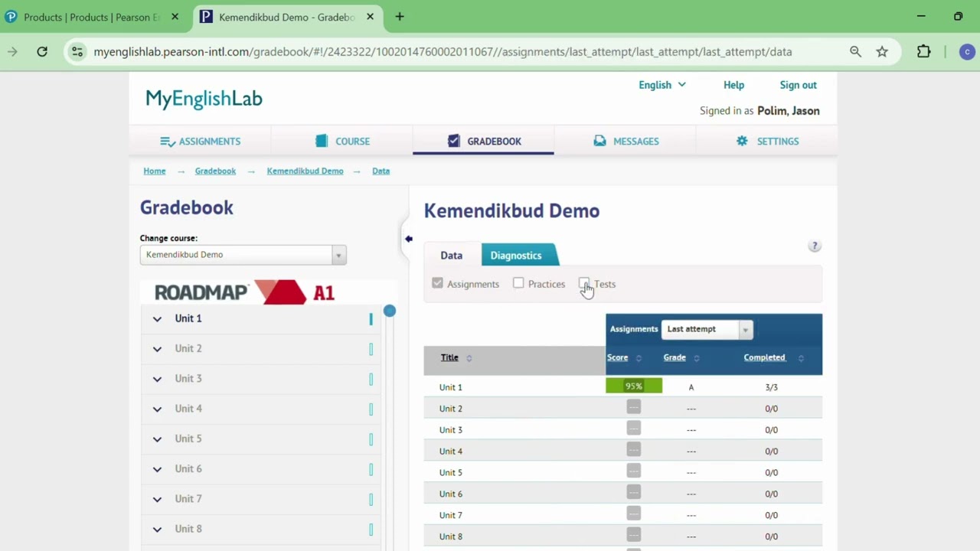Click the browser address bar URL
The width and height of the screenshot is (980, 551).
click(x=443, y=52)
